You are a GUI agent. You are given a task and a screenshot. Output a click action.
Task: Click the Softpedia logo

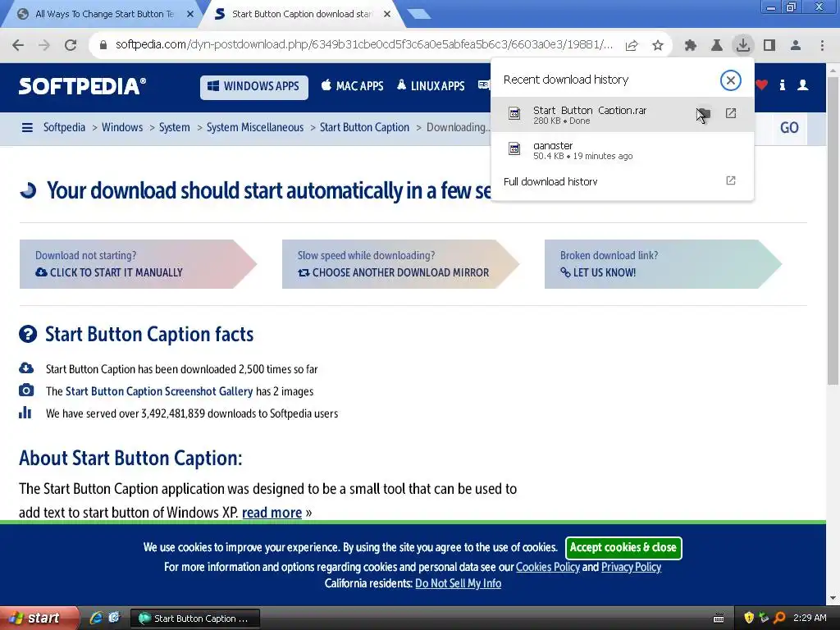pyautogui.click(x=82, y=85)
